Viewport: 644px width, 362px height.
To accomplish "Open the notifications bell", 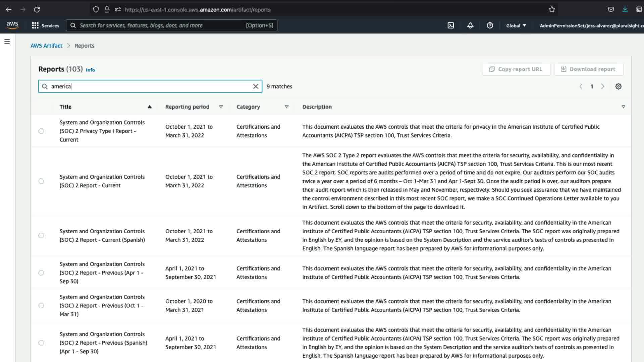I will (x=470, y=25).
